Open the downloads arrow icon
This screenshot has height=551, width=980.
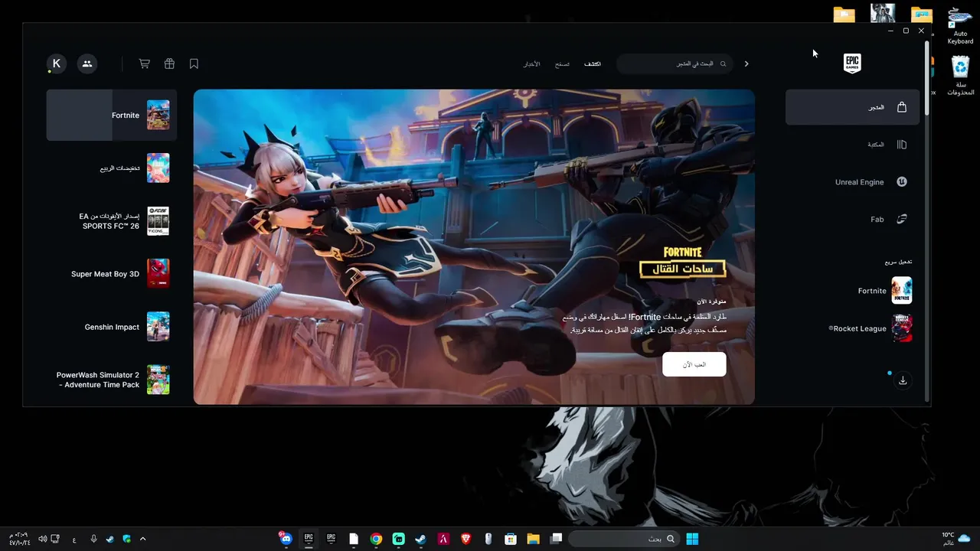pyautogui.click(x=903, y=380)
